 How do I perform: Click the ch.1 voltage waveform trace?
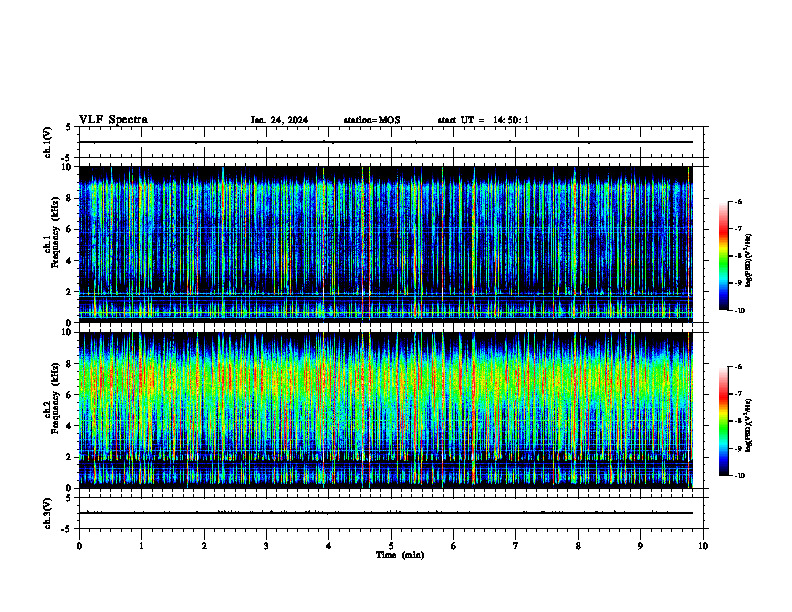point(386,142)
